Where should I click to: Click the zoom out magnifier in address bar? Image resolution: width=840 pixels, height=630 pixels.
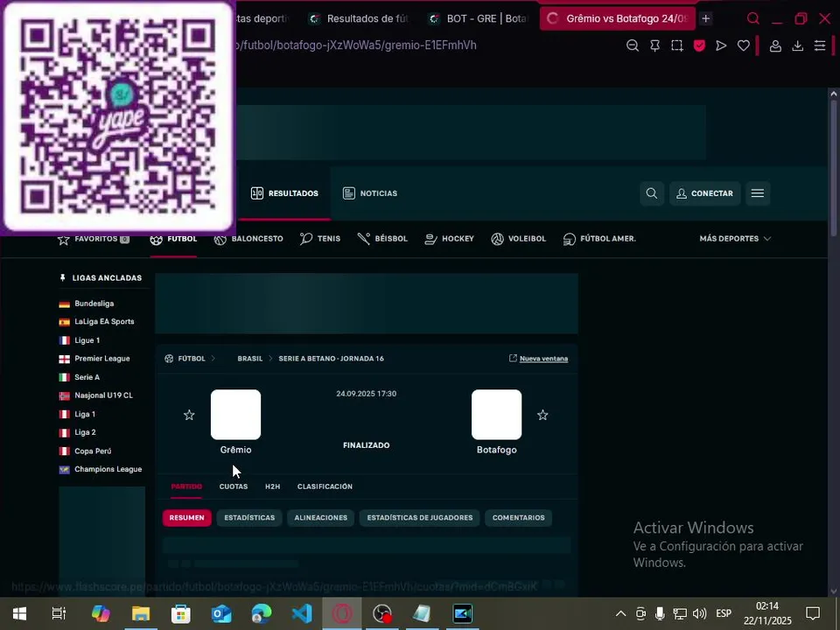tap(632, 45)
